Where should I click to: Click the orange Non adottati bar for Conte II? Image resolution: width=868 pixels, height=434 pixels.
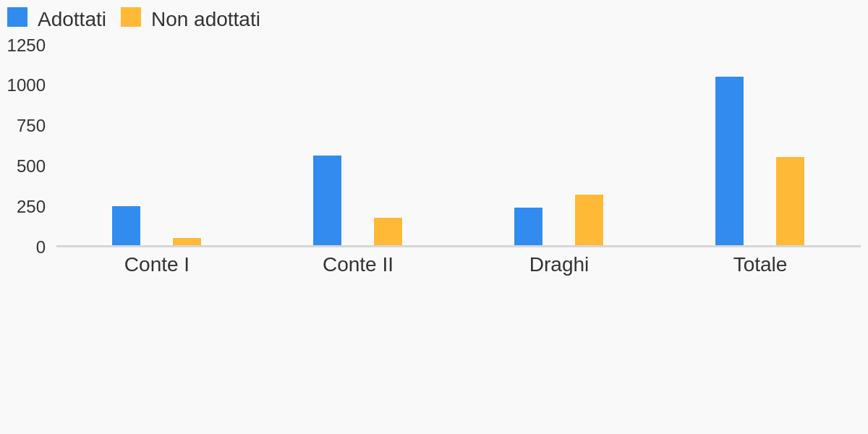[388, 232]
